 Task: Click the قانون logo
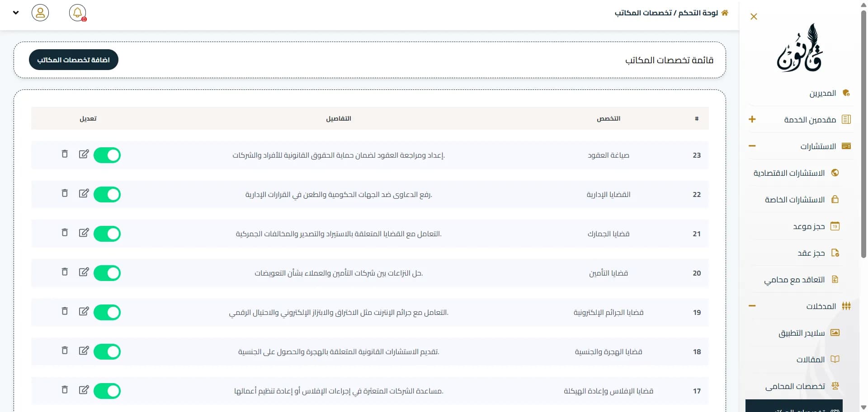click(800, 48)
